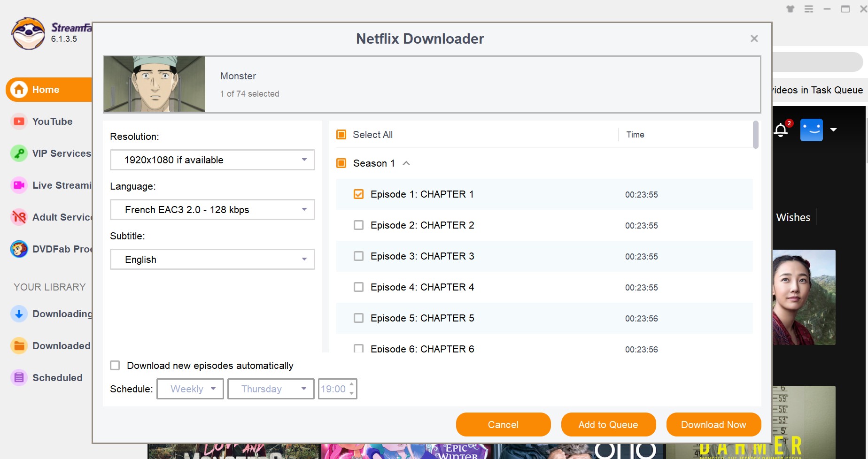Image resolution: width=868 pixels, height=459 pixels.
Task: Select Adult Services in sidebar
Action: (x=62, y=217)
